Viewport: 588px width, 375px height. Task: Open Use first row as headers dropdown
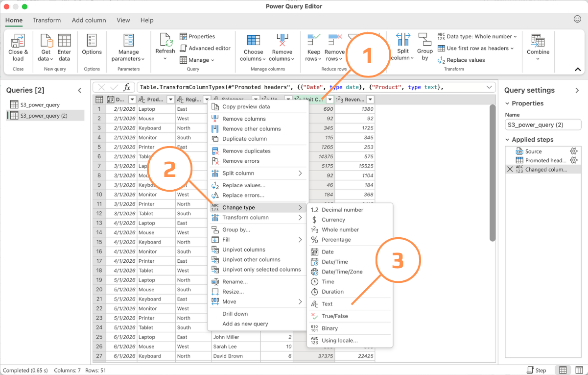[475, 48]
